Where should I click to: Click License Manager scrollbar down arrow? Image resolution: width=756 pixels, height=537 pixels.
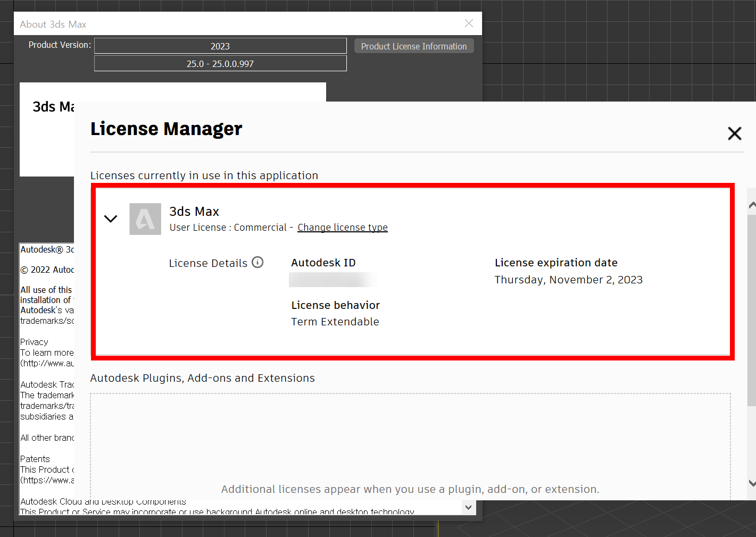click(752, 483)
